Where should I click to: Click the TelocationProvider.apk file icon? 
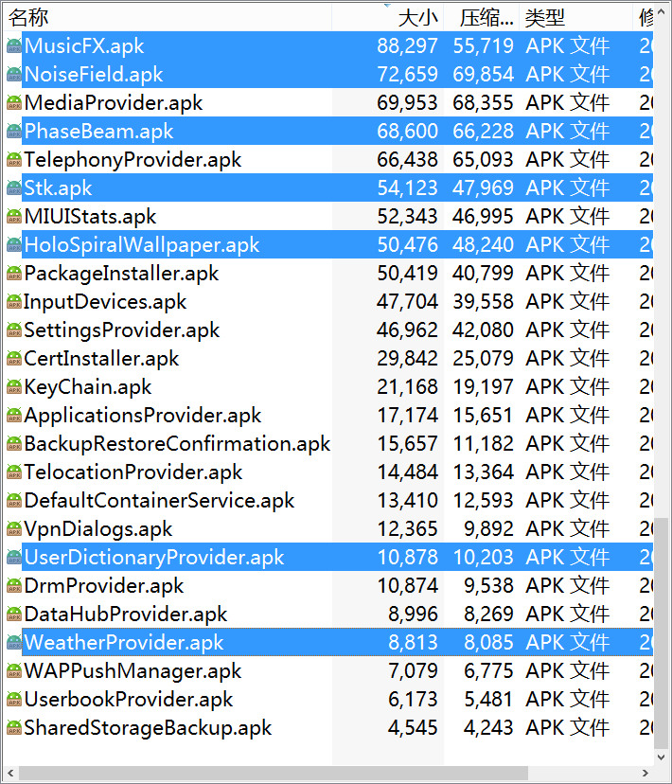14,472
